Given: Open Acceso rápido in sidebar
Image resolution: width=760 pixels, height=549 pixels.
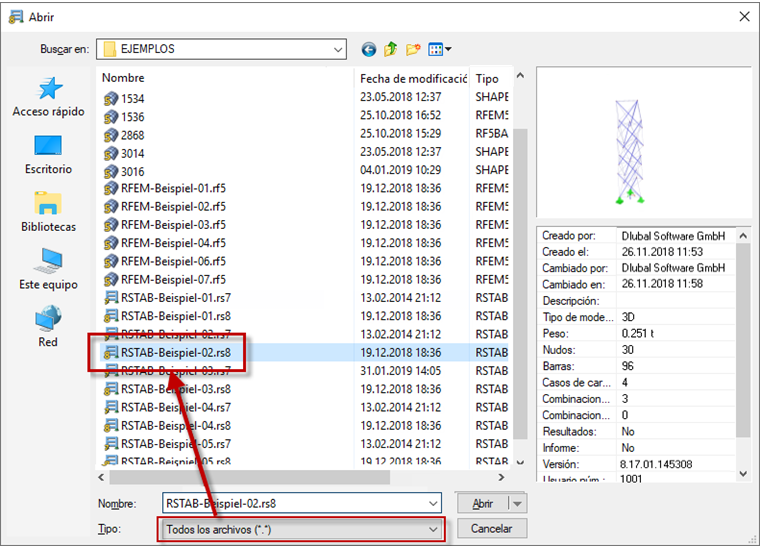Looking at the screenshot, I should coord(48,97).
